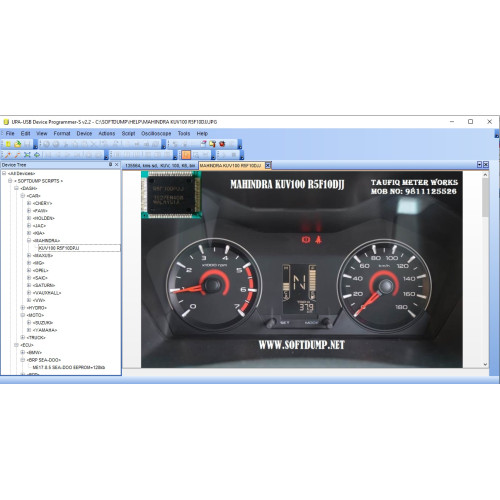The height and width of the screenshot is (500, 500).
Task: Click the second orange wand icon, second toolbar row
Action: coord(17,155)
